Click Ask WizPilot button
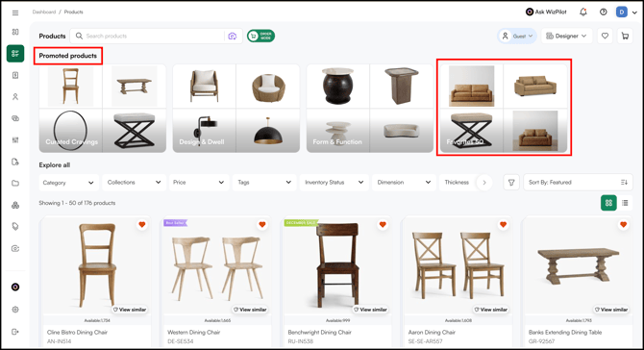644x350 pixels. (x=546, y=12)
